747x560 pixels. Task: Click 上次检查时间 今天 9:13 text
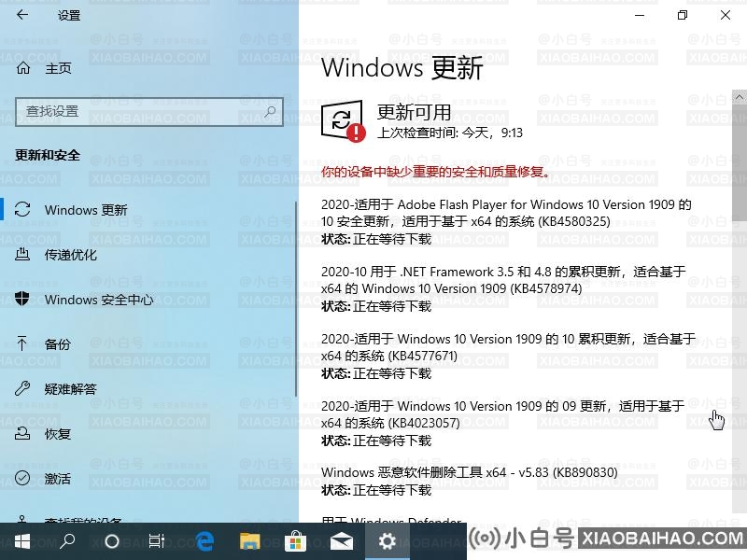(450, 133)
